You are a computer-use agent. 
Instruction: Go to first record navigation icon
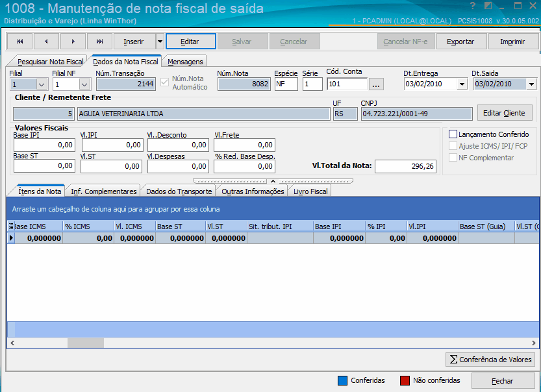(x=19, y=42)
